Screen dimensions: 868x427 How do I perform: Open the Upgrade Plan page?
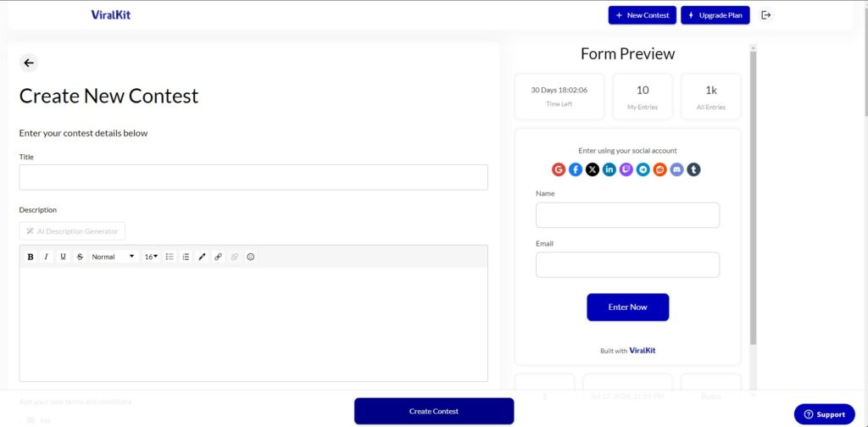(x=715, y=15)
